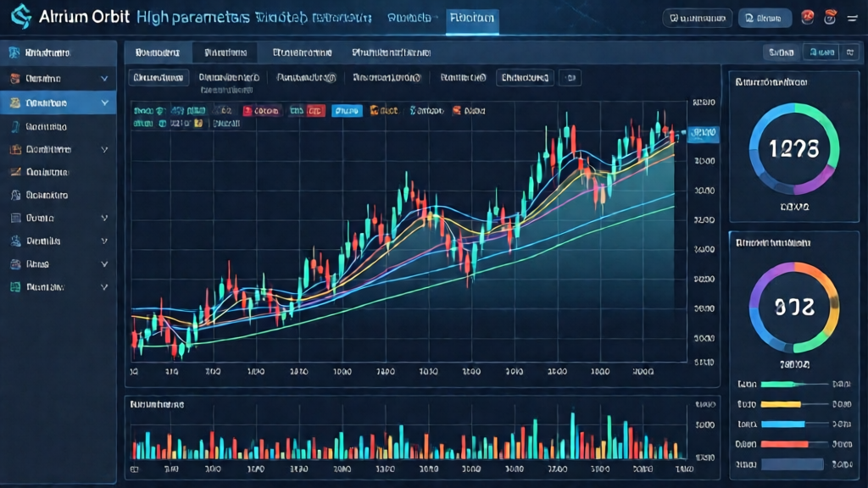868x488 pixels.
Task: Expand the second sidebar item's chevron
Action: (104, 79)
